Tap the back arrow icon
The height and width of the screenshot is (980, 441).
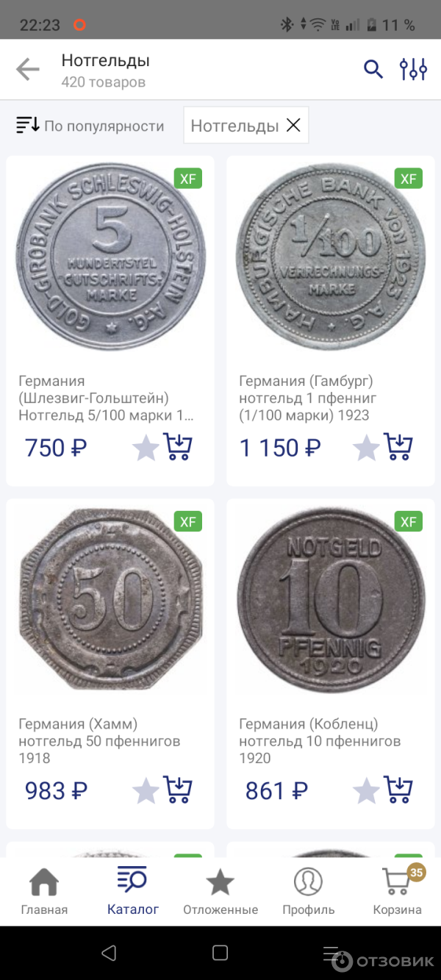(x=28, y=69)
